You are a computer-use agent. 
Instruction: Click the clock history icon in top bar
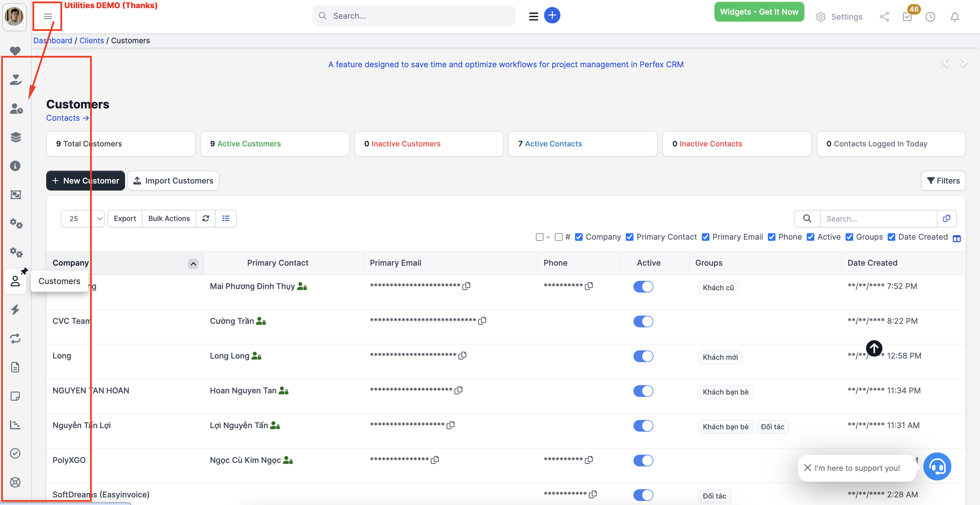[931, 17]
